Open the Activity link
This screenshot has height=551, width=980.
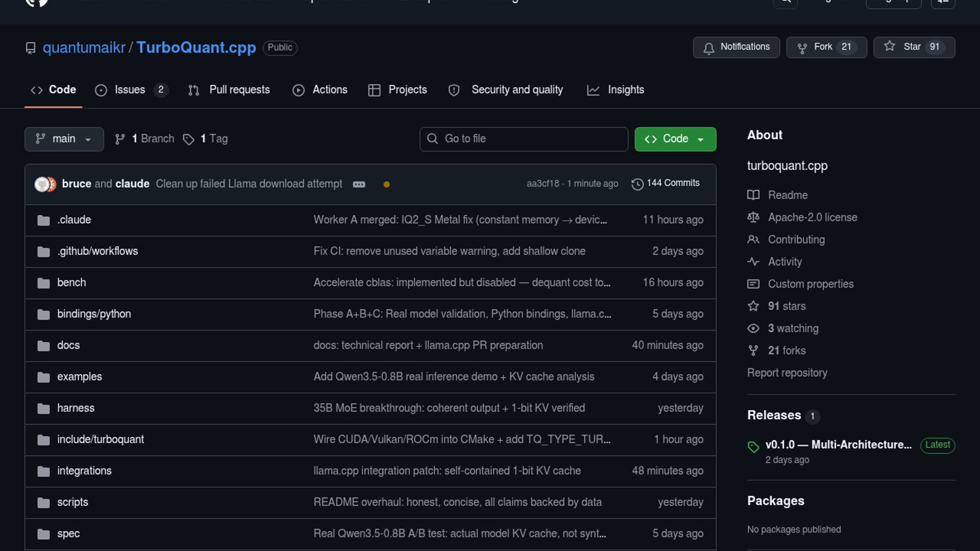(x=785, y=262)
